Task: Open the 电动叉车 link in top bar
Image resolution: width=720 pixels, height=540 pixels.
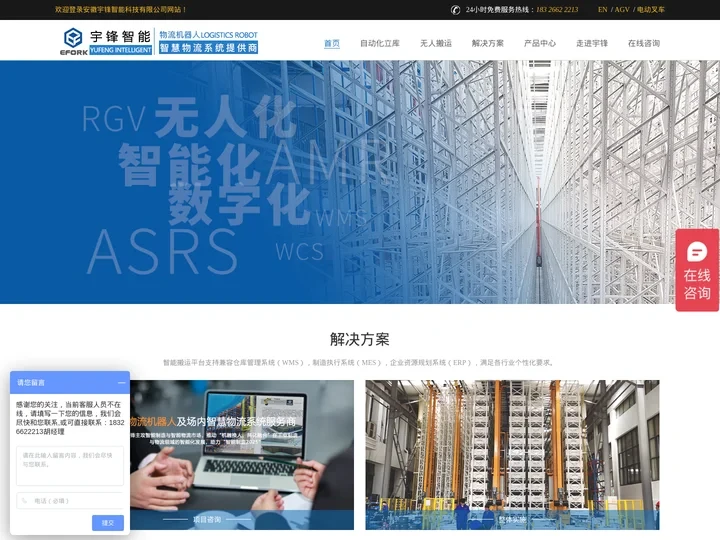Action: 650,10
